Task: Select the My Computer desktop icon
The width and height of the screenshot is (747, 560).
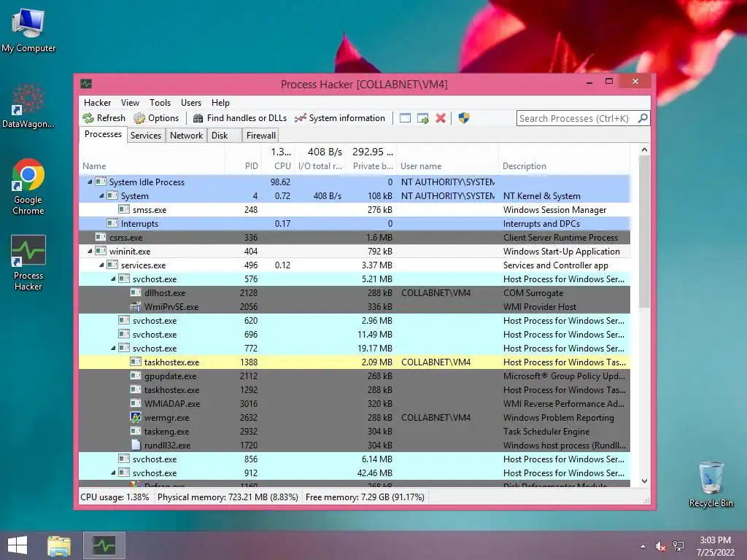Action: [28, 31]
